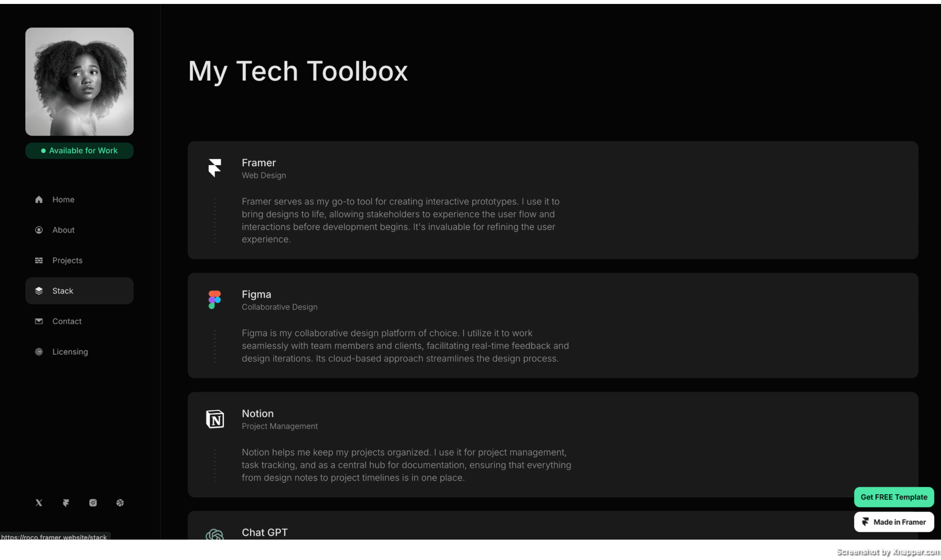The width and height of the screenshot is (941, 560).
Task: Open the Projects nav item
Action: click(67, 260)
